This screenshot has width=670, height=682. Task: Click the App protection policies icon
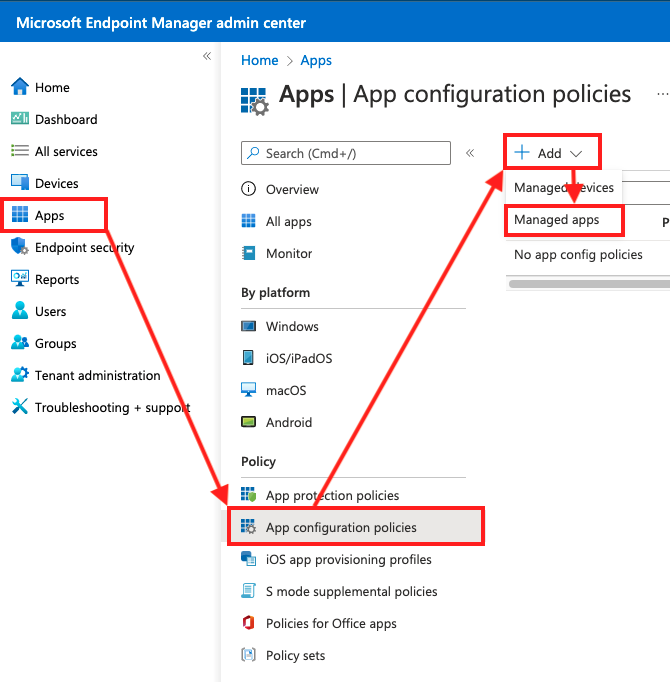click(x=248, y=495)
